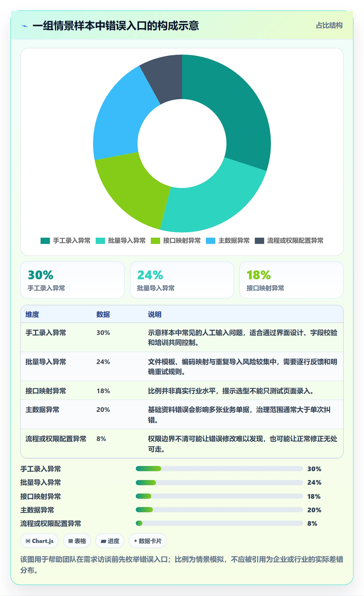The height and width of the screenshot is (596, 364).
Task: Select the 表格 tag chip
Action: [77, 541]
